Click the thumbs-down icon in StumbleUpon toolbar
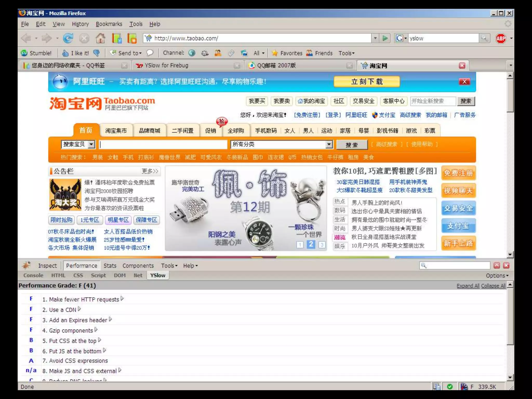This screenshot has width=532, height=399. click(97, 53)
